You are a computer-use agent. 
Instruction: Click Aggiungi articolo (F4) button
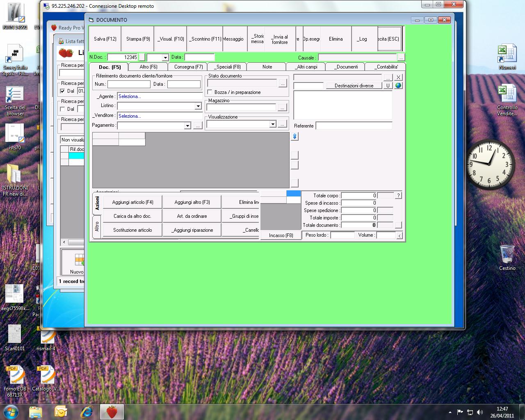coord(132,202)
